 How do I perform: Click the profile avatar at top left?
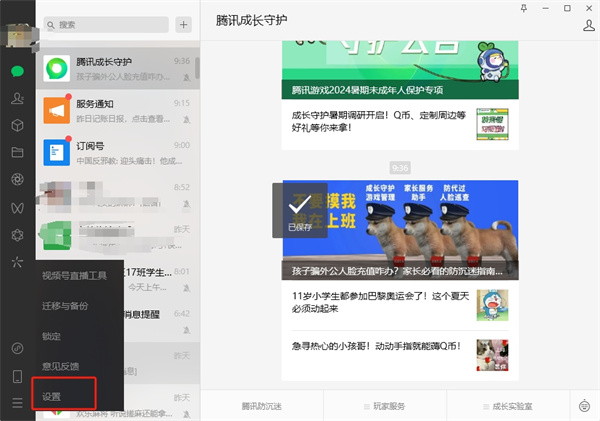pos(18,36)
